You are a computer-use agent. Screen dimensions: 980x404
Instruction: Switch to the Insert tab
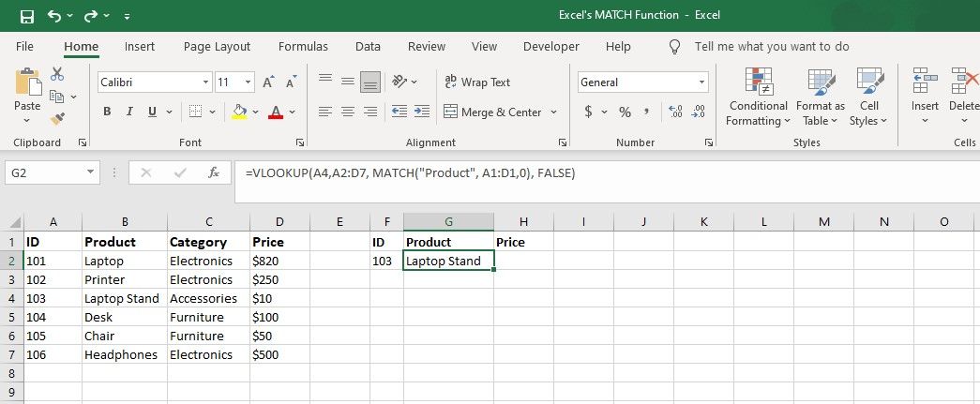tap(140, 46)
